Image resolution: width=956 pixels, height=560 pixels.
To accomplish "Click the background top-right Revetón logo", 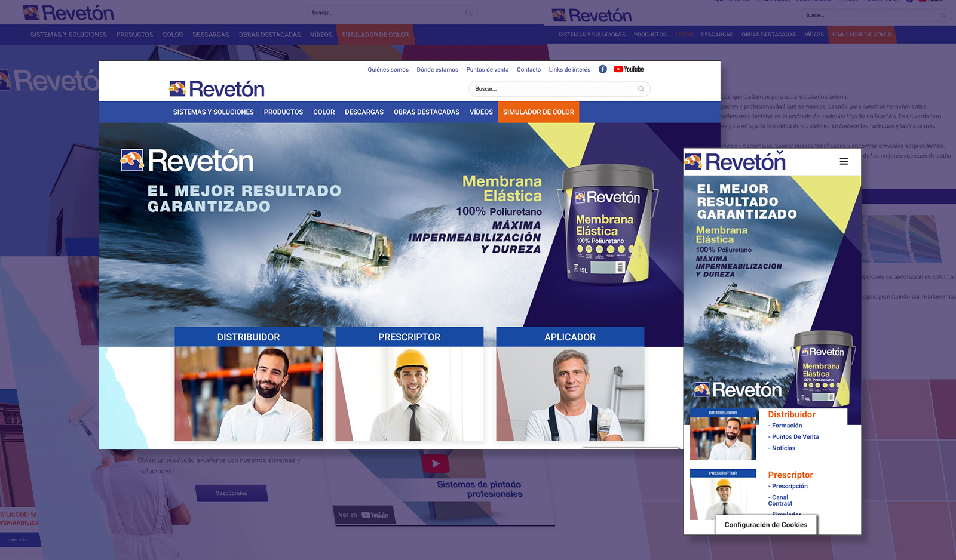I will click(592, 15).
